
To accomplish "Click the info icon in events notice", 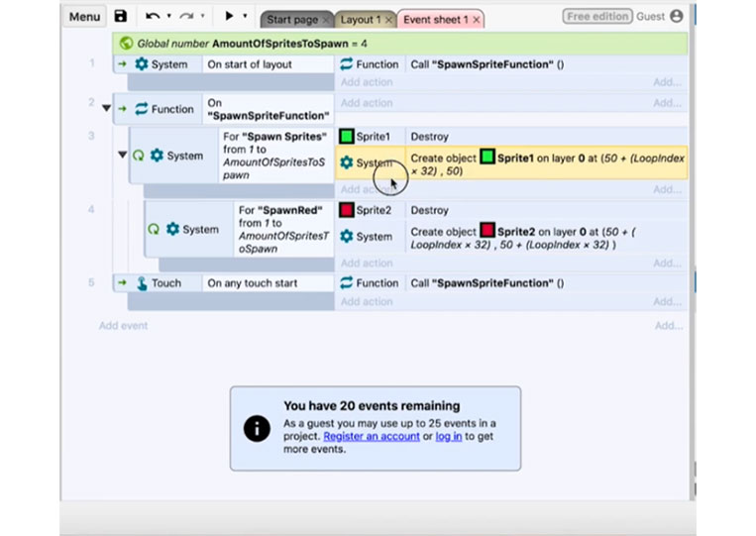I will click(257, 429).
